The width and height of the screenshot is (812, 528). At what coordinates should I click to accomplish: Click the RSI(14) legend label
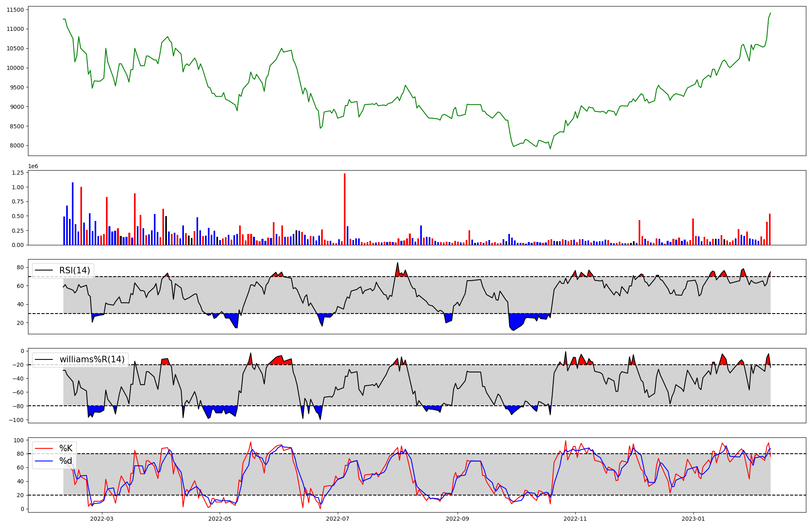click(75, 270)
